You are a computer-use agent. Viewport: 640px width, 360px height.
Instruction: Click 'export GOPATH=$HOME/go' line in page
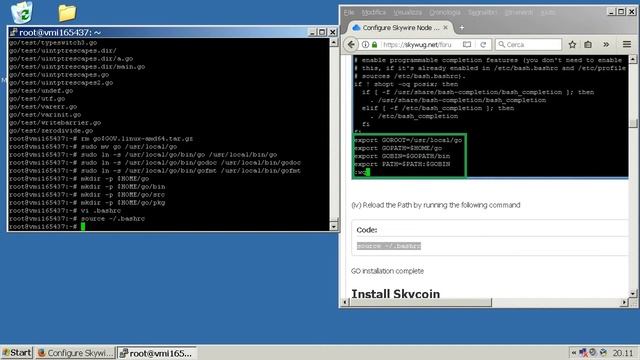coord(398,148)
